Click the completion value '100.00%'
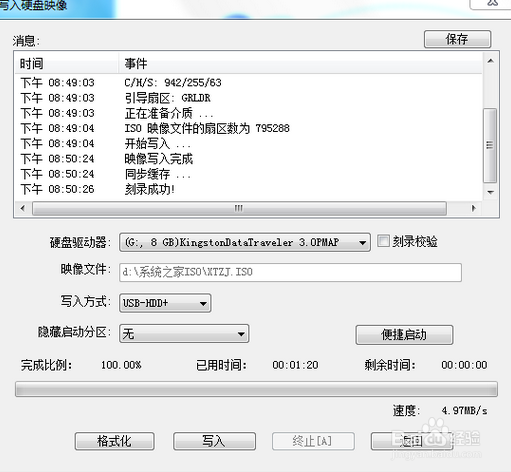The height and width of the screenshot is (472, 511). 121,365
